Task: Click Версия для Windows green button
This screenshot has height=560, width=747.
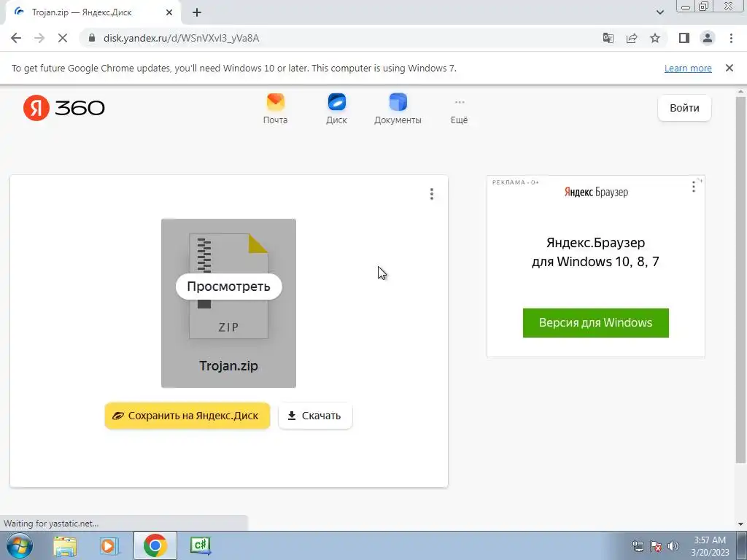Action: 595,323
